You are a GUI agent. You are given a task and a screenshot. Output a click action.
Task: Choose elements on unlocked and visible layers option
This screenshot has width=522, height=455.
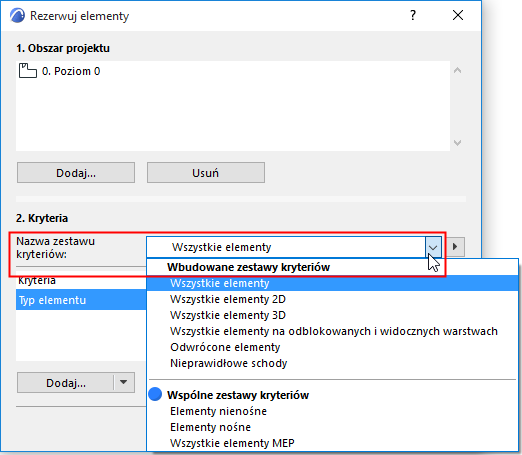click(x=332, y=331)
